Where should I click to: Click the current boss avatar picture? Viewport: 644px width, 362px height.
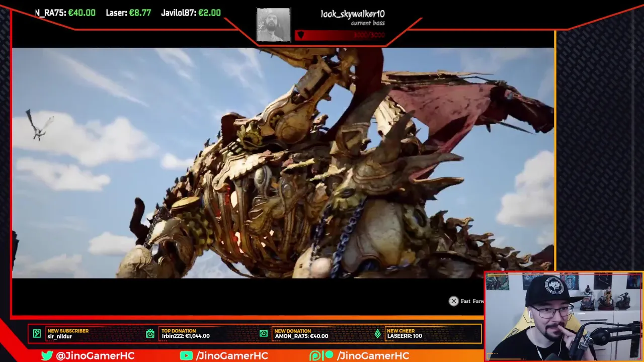[x=273, y=25]
